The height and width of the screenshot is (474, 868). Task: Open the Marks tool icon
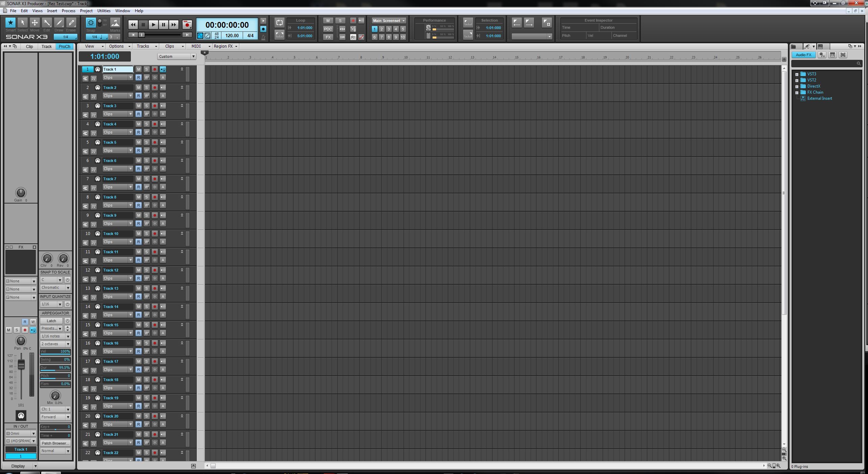coord(115,23)
